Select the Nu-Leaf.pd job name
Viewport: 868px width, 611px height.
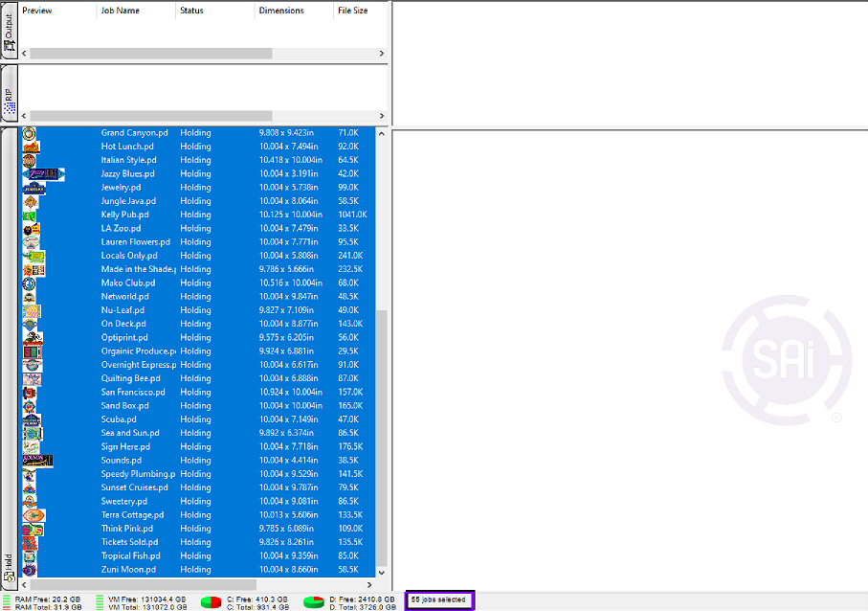[x=122, y=310]
